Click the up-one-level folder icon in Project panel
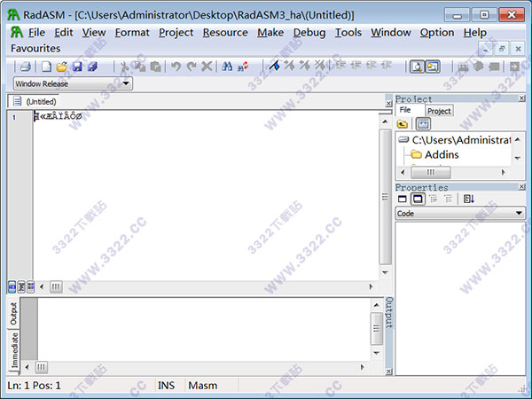 pyautogui.click(x=403, y=124)
